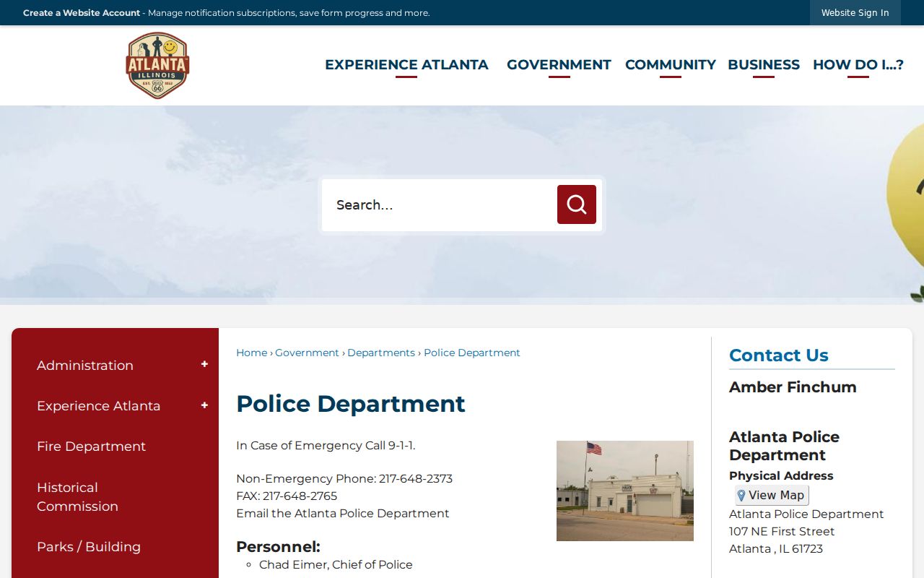Open Experience Atlanta in the sidebar
This screenshot has height=578, width=924.
[x=99, y=406]
